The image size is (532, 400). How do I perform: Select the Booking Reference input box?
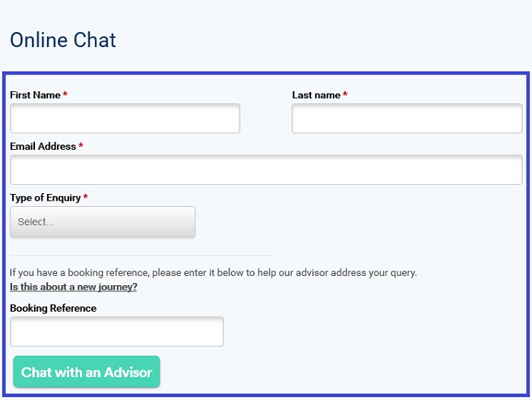116,332
